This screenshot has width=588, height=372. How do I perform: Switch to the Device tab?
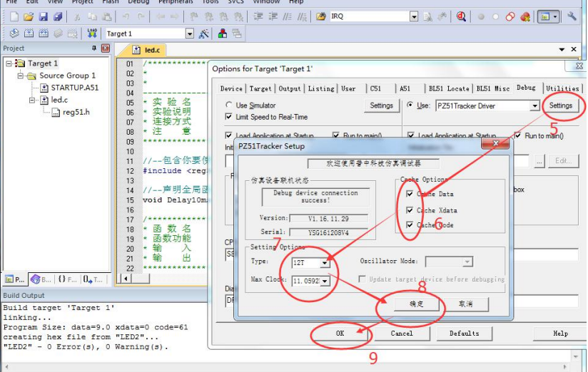231,89
